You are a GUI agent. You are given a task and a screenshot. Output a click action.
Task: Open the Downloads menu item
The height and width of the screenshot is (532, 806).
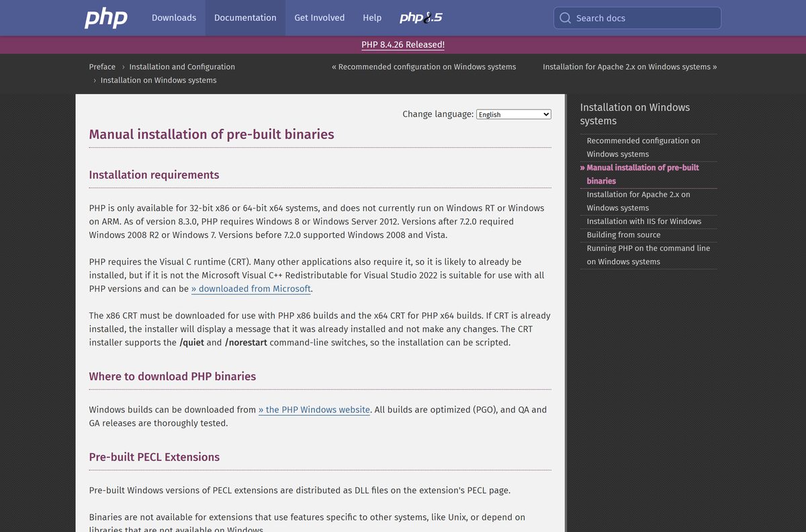[x=174, y=18]
